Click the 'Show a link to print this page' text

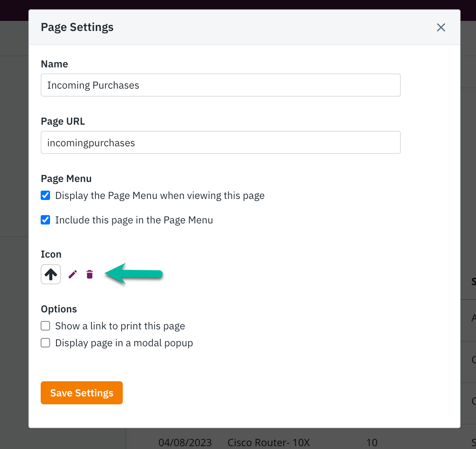120,326
